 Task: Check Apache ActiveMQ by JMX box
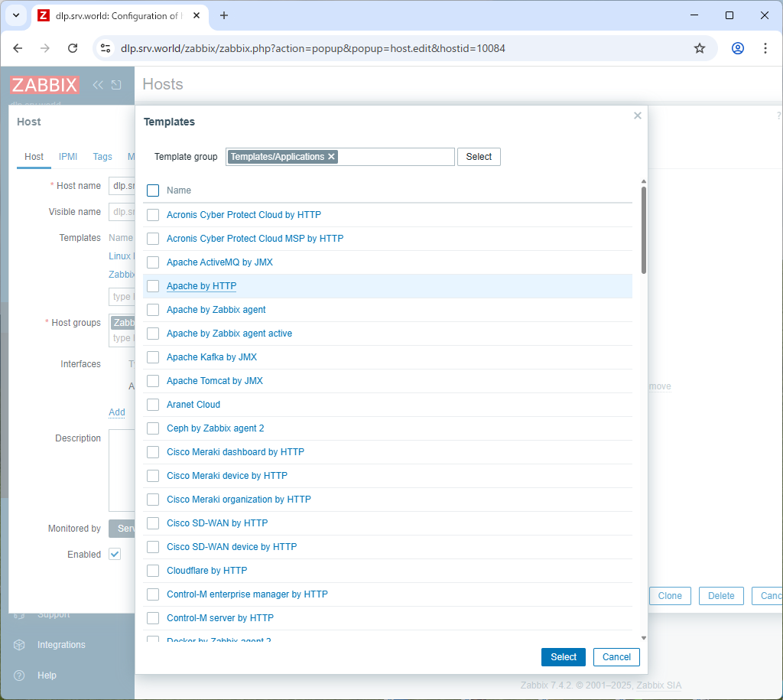point(153,262)
